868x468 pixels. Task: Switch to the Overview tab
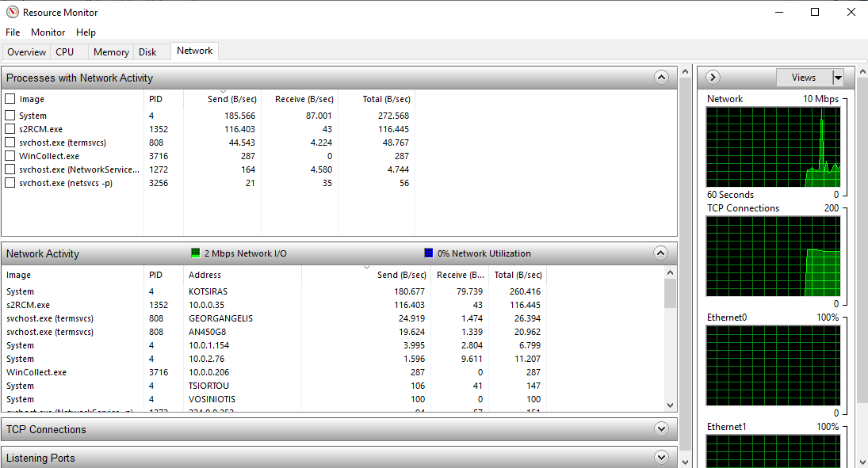click(27, 52)
